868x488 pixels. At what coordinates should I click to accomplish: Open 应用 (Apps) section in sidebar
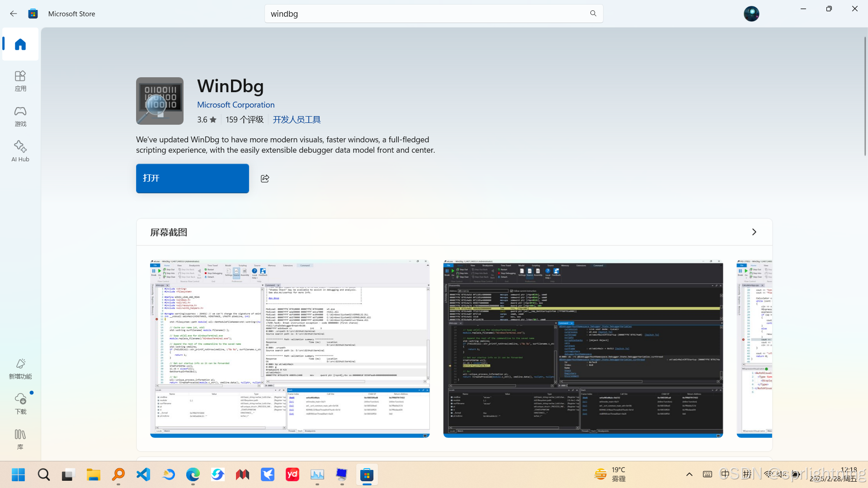coord(20,81)
